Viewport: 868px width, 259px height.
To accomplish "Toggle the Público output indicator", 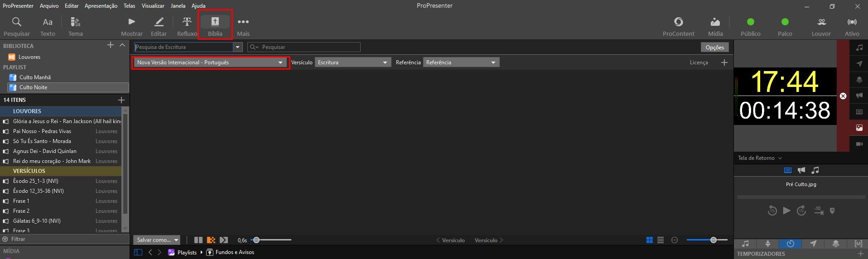I will [751, 26].
